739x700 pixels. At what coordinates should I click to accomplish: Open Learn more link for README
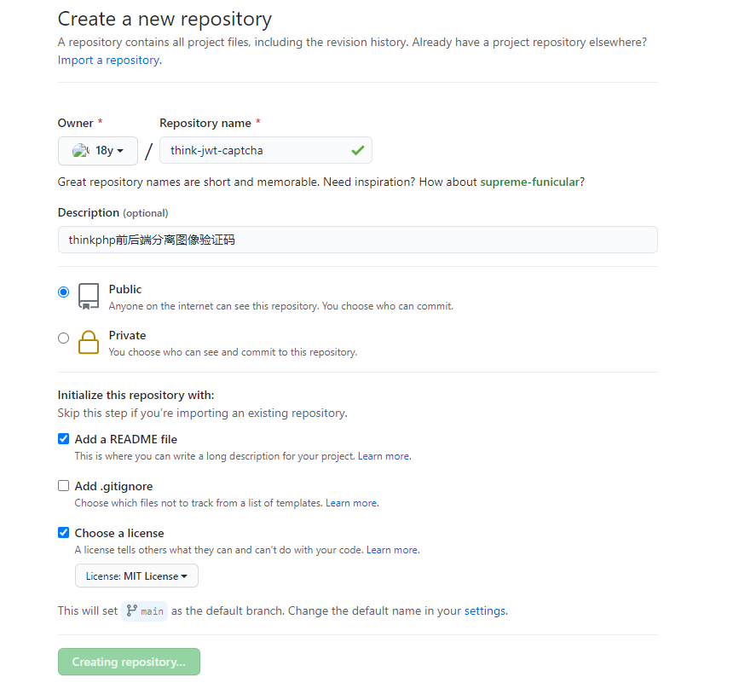pyautogui.click(x=384, y=456)
